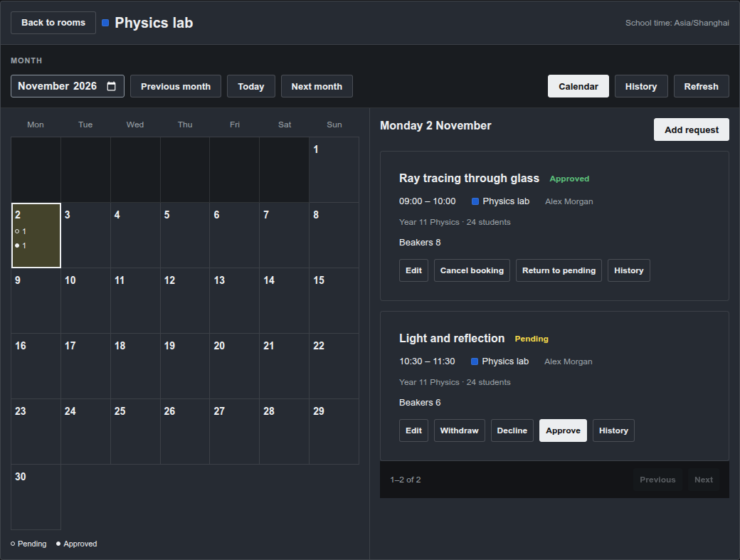This screenshot has width=740, height=560.
Task: Click the School time: Asia/Shanghai text
Action: (677, 23)
